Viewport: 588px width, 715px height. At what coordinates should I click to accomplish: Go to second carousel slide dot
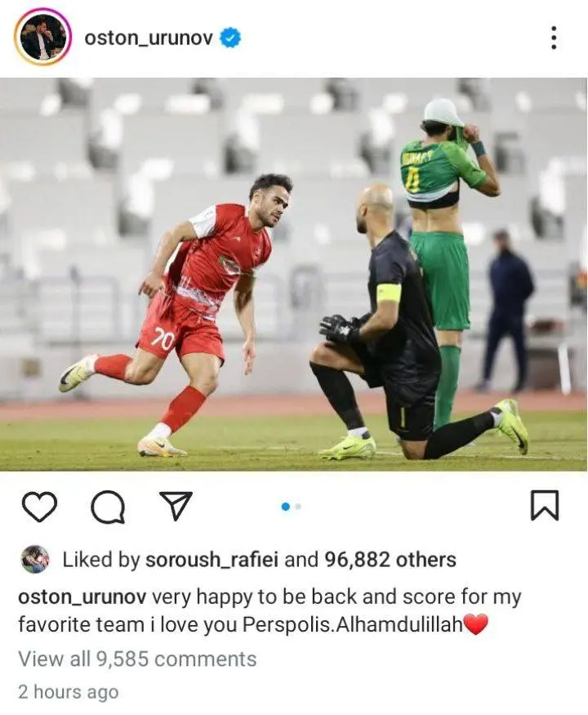(298, 507)
